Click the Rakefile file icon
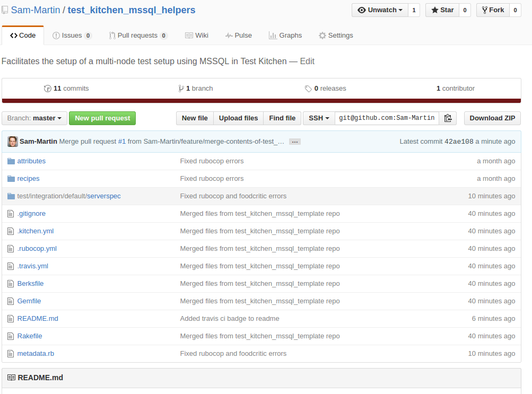 [11, 336]
